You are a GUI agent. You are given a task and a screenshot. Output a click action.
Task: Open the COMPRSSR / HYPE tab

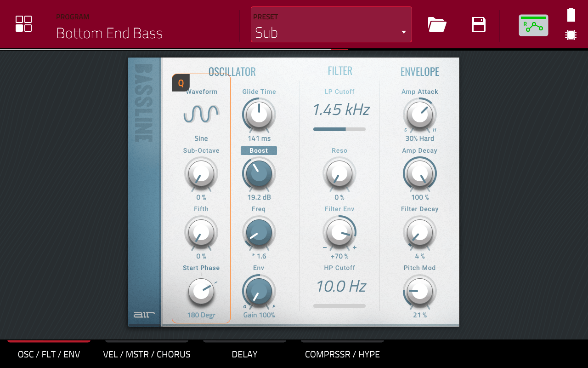[342, 354]
